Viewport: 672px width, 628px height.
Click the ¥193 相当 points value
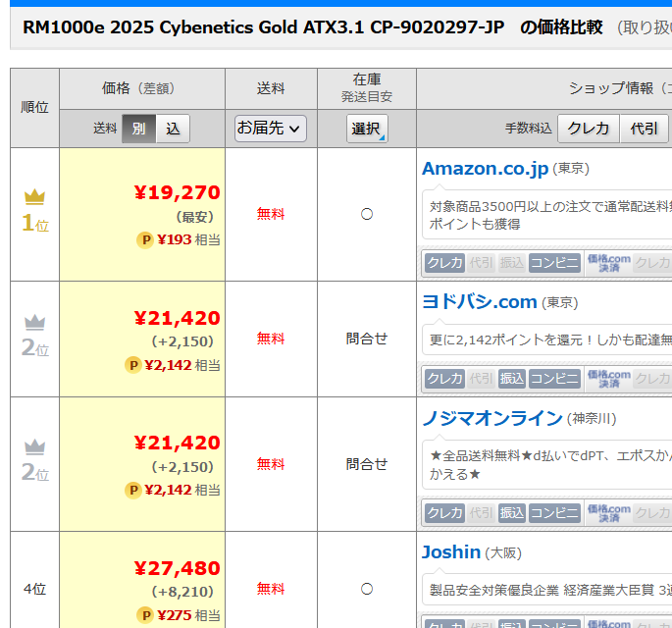[x=188, y=240]
